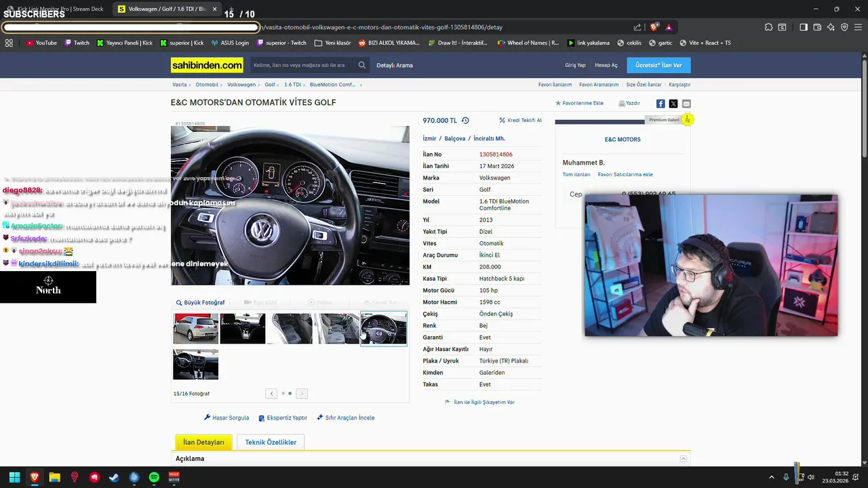Click Favori Satıcılarıma ekle link
The width and height of the screenshot is (868, 488).
(625, 174)
